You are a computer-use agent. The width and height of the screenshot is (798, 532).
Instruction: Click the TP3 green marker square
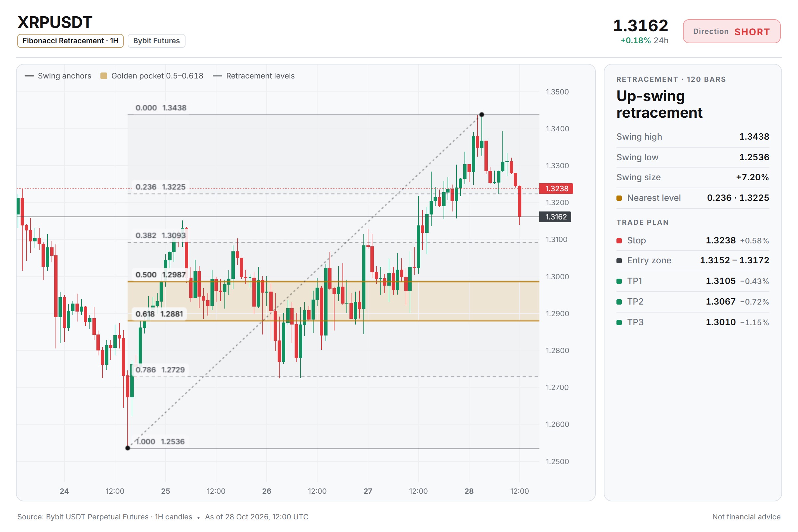(619, 322)
